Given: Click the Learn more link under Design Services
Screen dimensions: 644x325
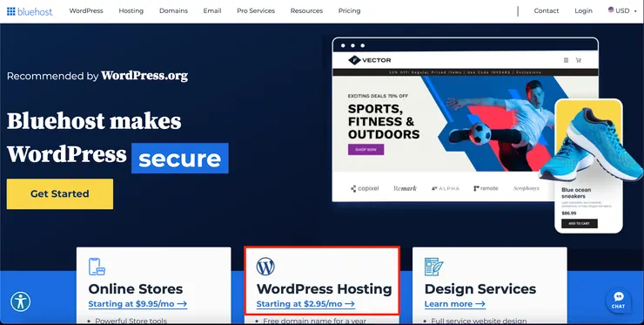Looking at the screenshot, I should pyautogui.click(x=454, y=304).
